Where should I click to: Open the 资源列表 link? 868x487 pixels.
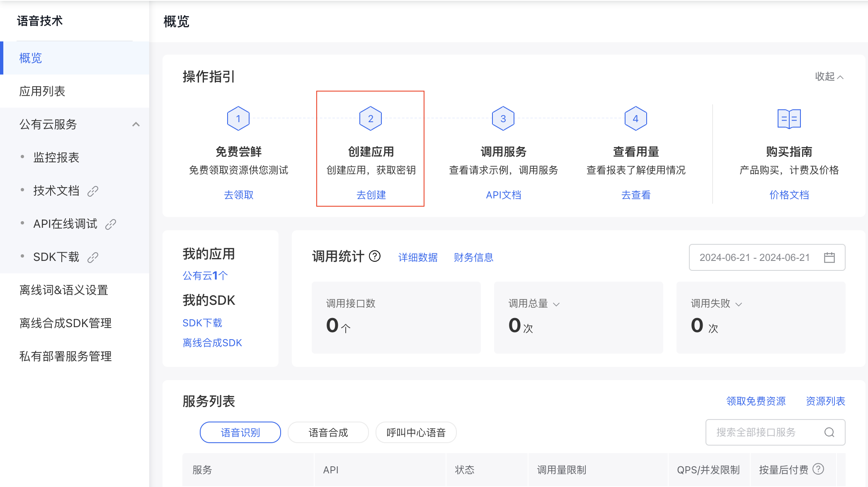(825, 401)
